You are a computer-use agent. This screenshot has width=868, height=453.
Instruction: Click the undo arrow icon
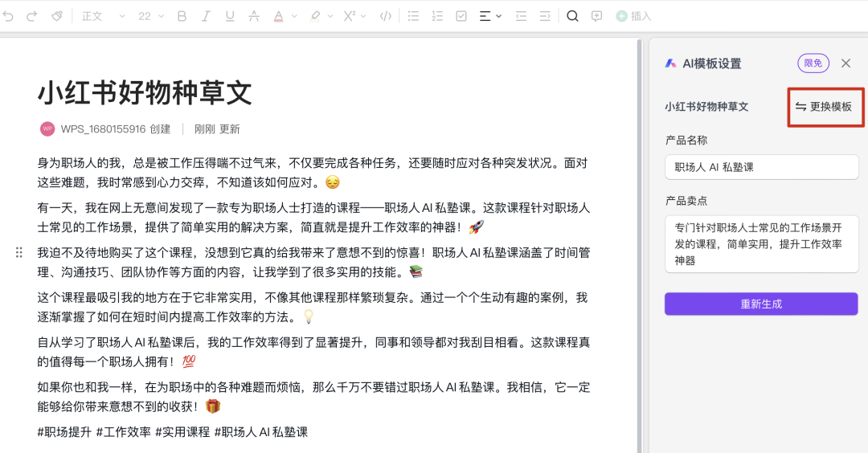point(8,16)
